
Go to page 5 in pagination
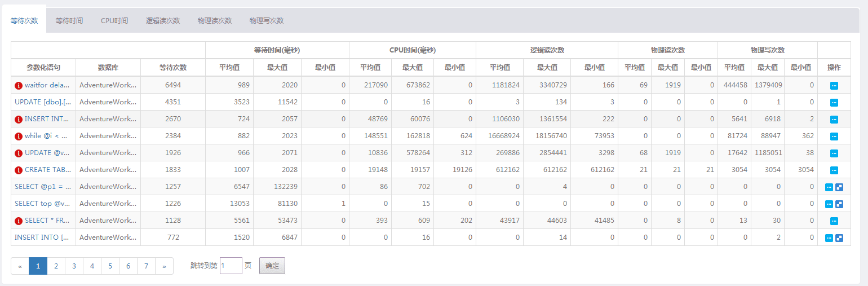(x=110, y=266)
